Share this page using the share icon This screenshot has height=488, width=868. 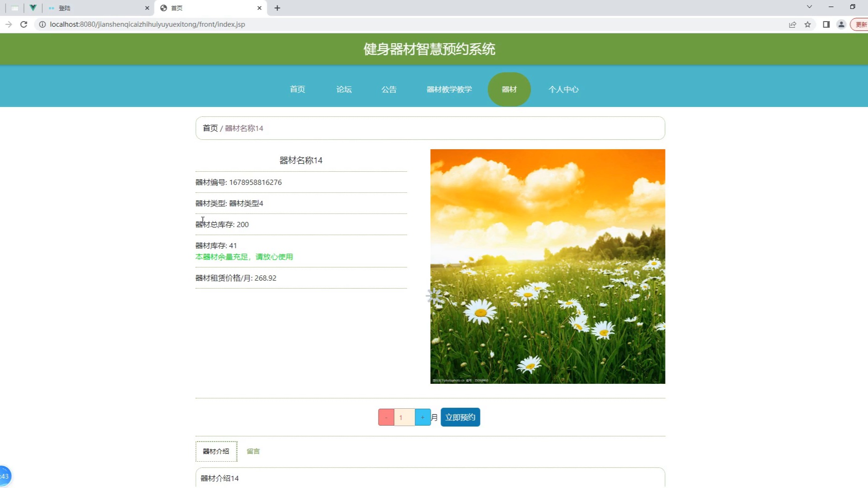pos(792,24)
